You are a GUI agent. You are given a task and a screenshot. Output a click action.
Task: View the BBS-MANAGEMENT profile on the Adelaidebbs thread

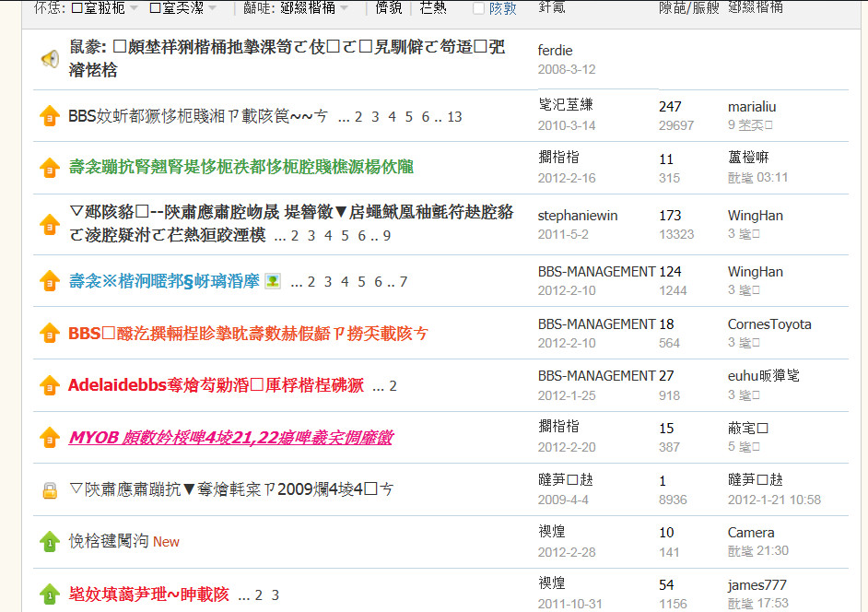[x=596, y=376]
